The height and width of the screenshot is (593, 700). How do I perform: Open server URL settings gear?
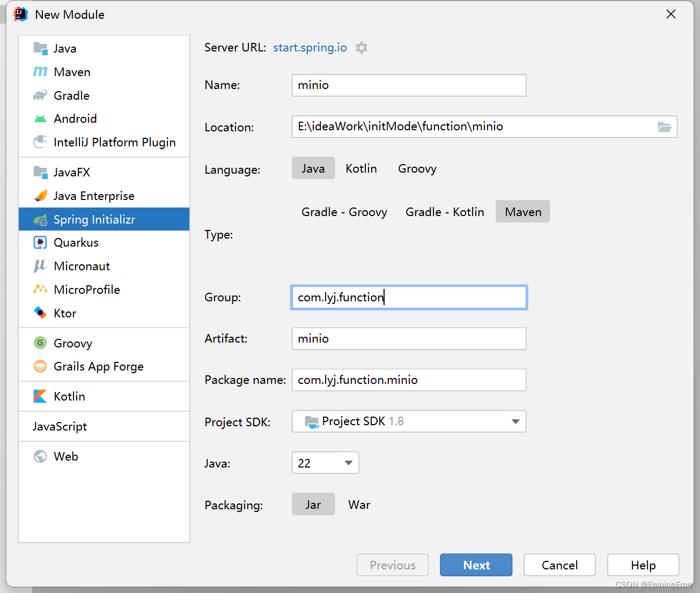pyautogui.click(x=362, y=48)
